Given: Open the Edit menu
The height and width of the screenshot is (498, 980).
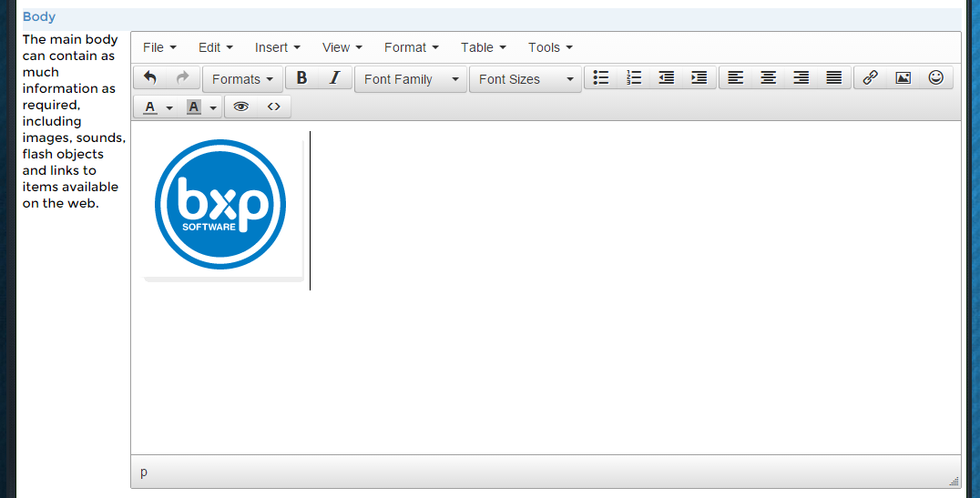Looking at the screenshot, I should (x=216, y=47).
